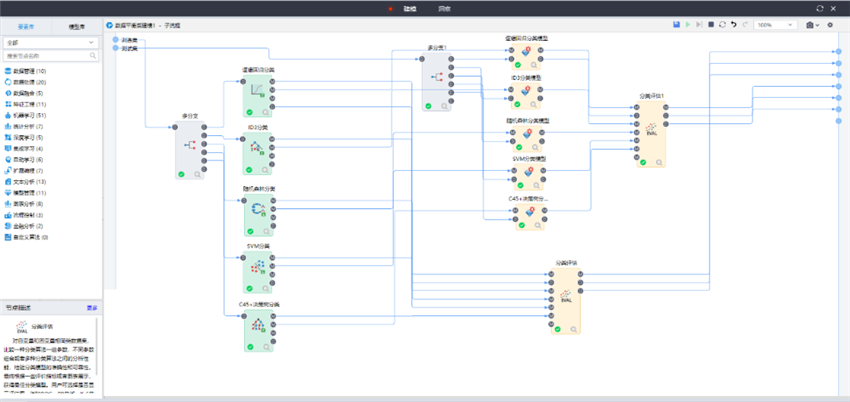Open the 100% zoom level dropdown

(776, 24)
